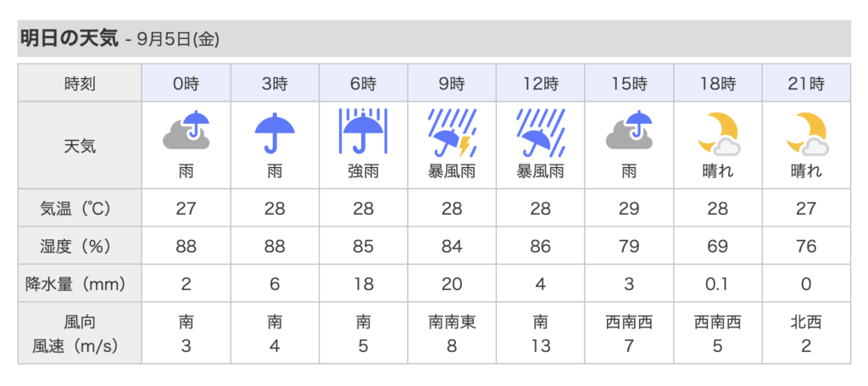The width and height of the screenshot is (868, 386).
Task: Select the 0時 column header
Action: pyautogui.click(x=186, y=83)
